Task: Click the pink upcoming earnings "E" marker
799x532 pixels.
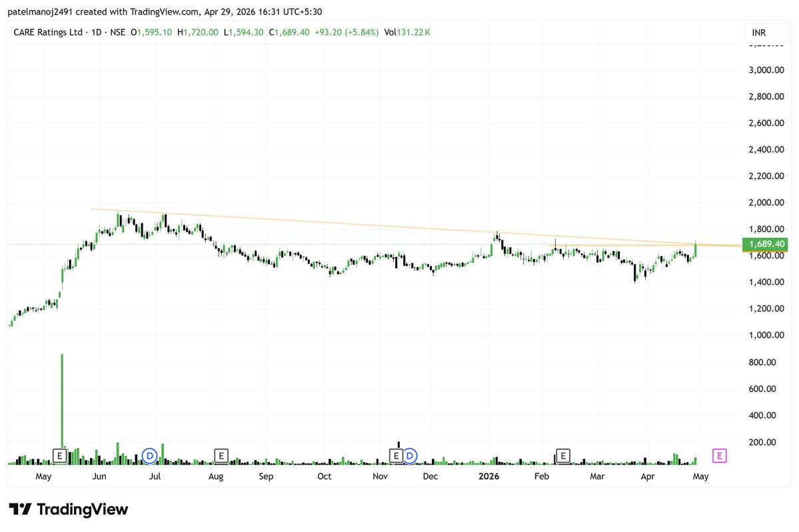Action: point(719,455)
